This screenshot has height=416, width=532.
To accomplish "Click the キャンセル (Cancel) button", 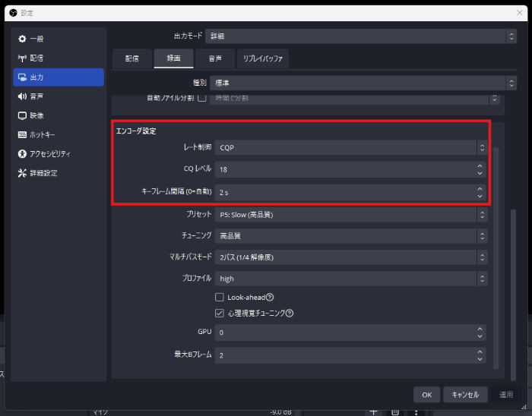I will 465,395.
